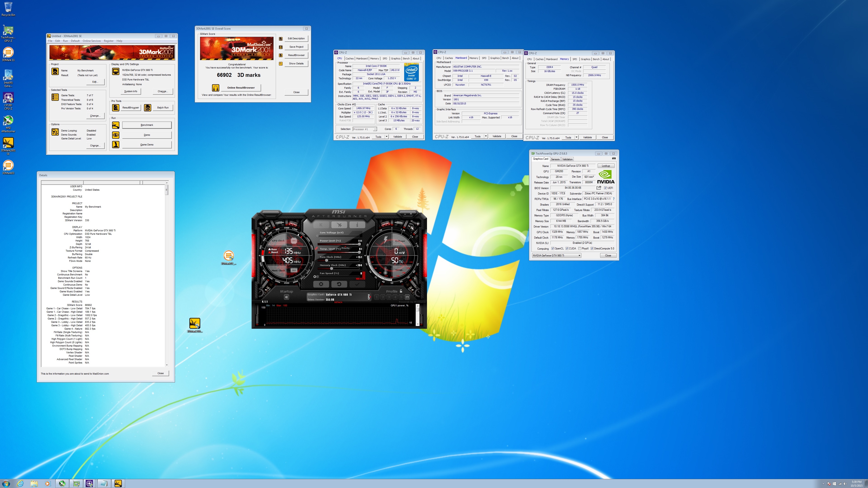Adjust the Core Clock slider in Afterburner

click(339, 260)
